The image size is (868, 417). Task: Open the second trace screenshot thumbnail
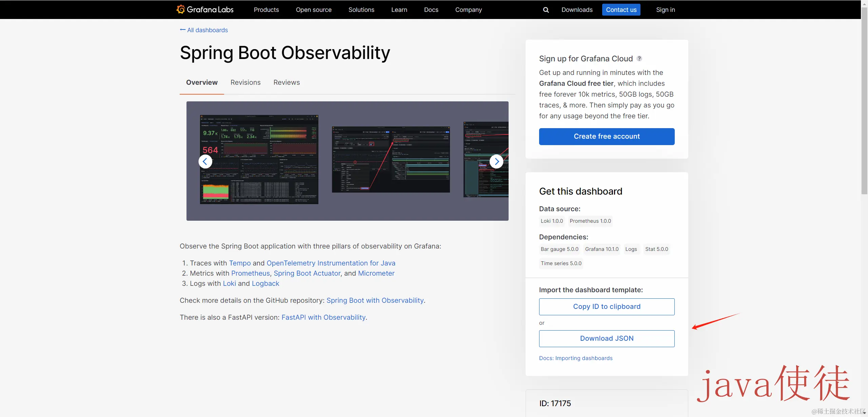tap(391, 159)
